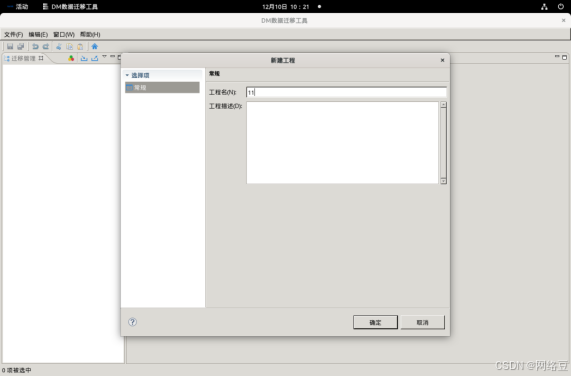
Task: Click the blue Home icon
Action: point(94,46)
